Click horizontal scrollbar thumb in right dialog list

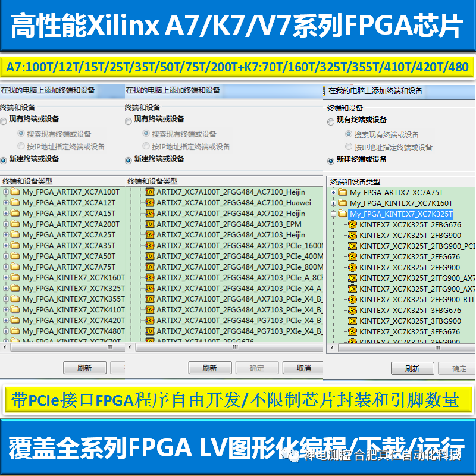pyautogui.click(x=407, y=347)
